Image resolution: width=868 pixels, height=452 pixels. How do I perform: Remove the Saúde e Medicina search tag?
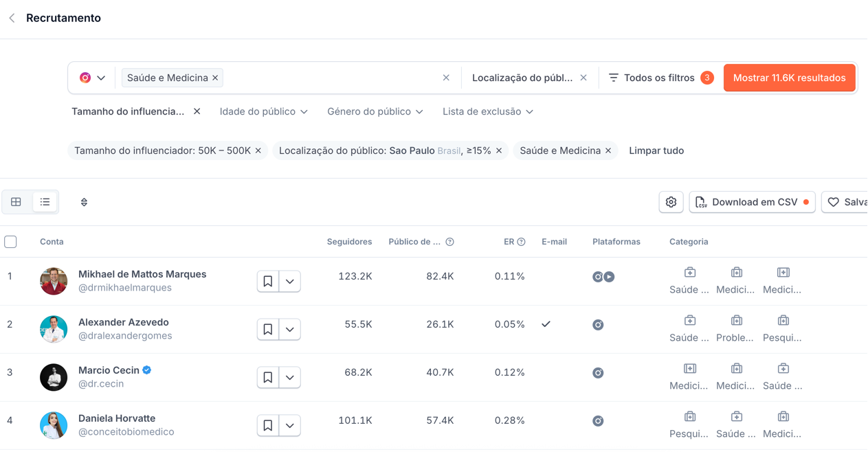215,78
